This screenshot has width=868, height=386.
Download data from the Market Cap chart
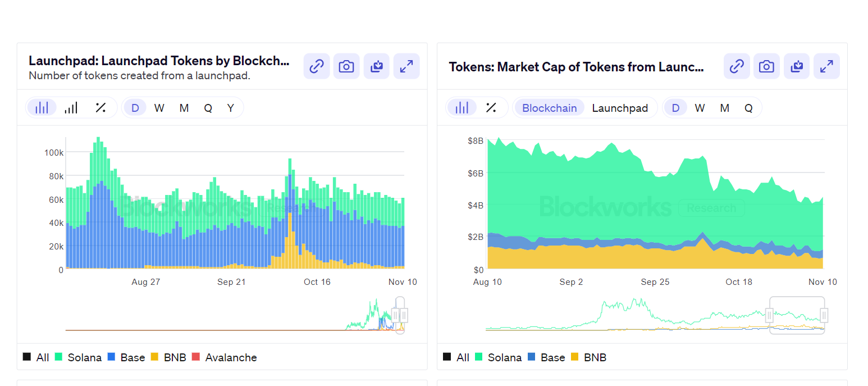[797, 66]
